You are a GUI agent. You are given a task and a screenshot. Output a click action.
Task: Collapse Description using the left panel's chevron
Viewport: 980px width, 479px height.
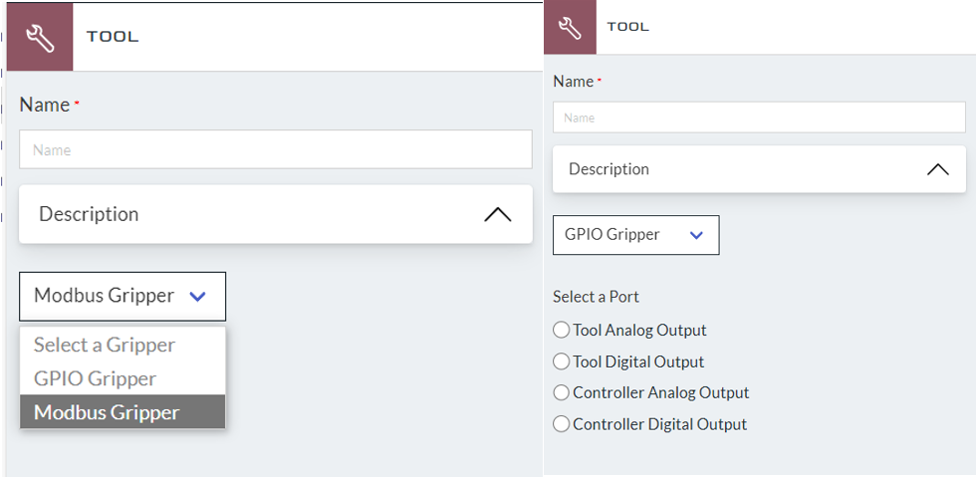pos(497,215)
